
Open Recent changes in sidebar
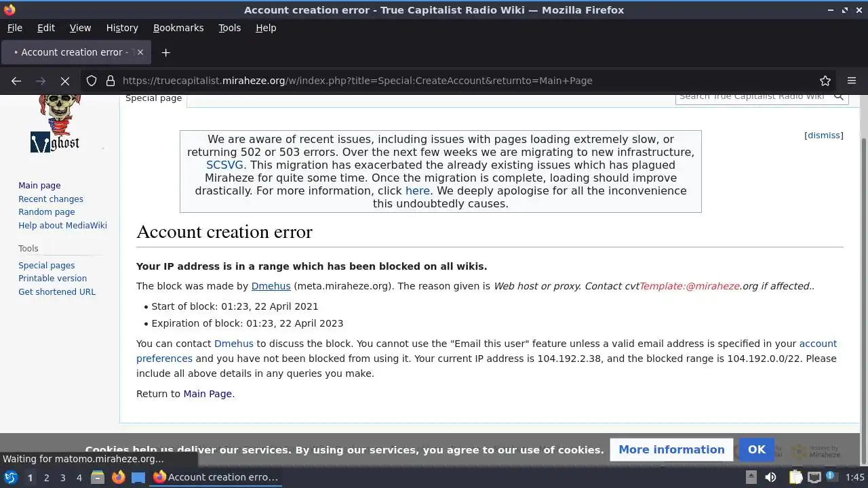click(51, 199)
